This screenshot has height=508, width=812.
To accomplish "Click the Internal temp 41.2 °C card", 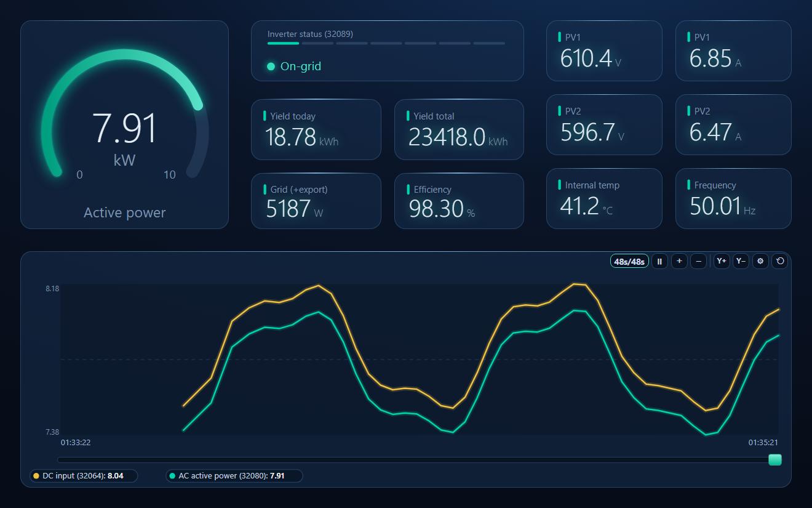I will [604, 198].
